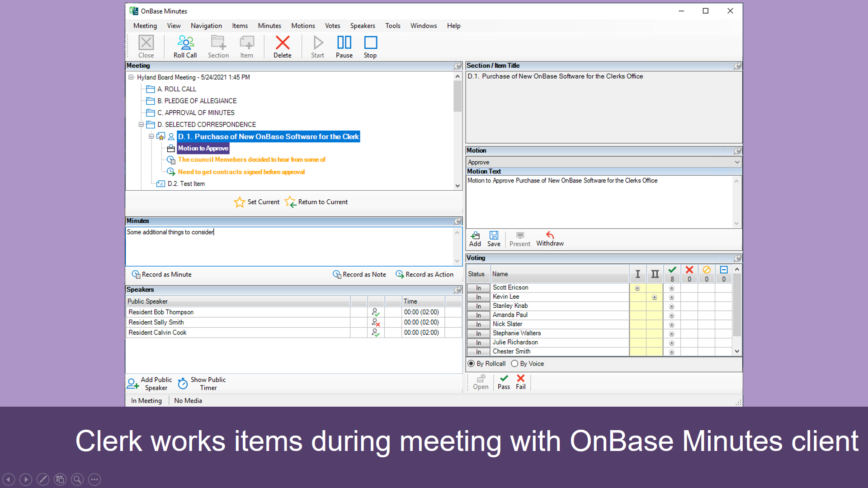Click the mover column header icon
Viewport: 868px width, 488px height.
coord(637,274)
